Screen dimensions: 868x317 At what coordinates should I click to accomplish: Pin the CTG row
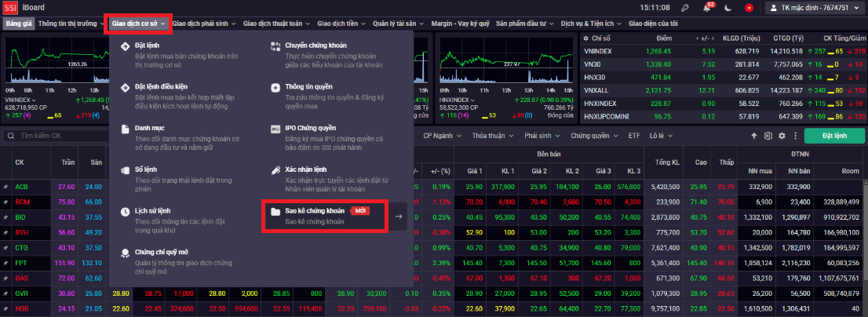pyautogui.click(x=5, y=248)
